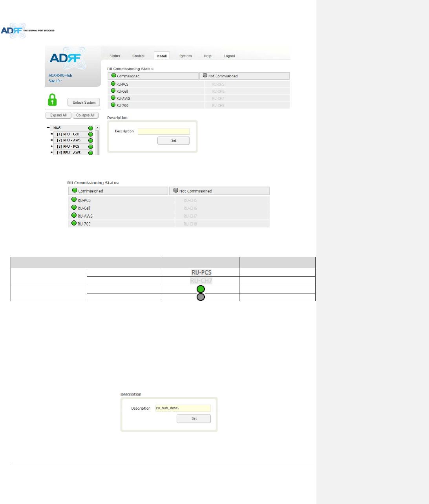The height and width of the screenshot is (504, 429).
Task: Open the Control tab
Action: point(138,56)
